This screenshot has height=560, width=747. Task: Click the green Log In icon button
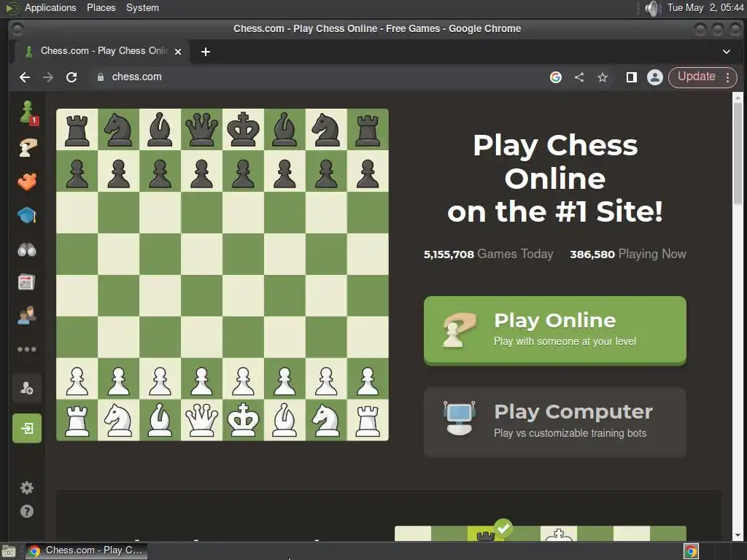tap(27, 428)
